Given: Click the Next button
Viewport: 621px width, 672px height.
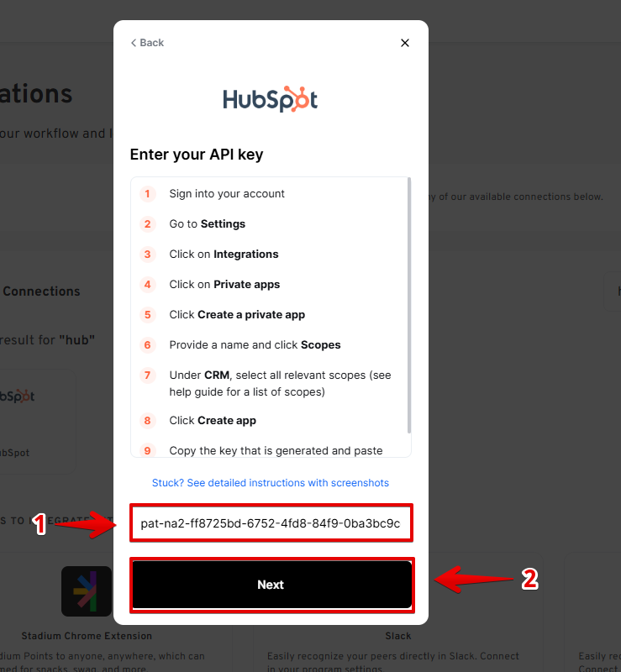Looking at the screenshot, I should click(x=272, y=585).
